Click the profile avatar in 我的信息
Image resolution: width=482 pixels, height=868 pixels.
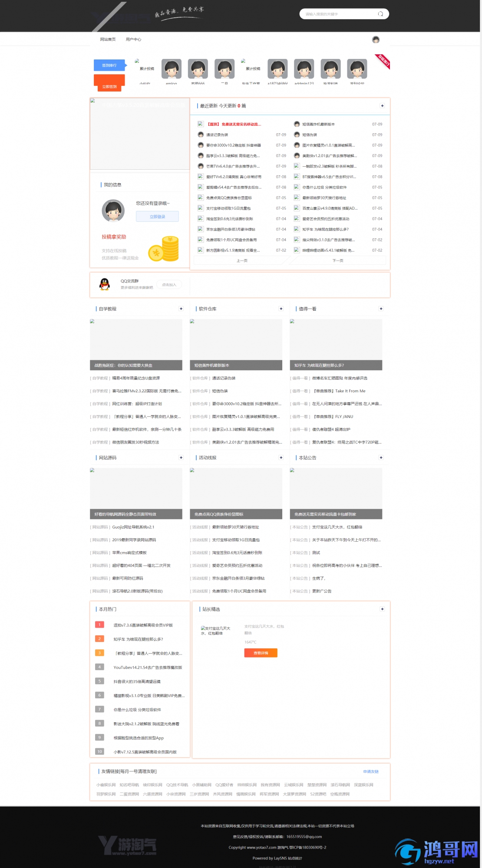click(x=113, y=211)
